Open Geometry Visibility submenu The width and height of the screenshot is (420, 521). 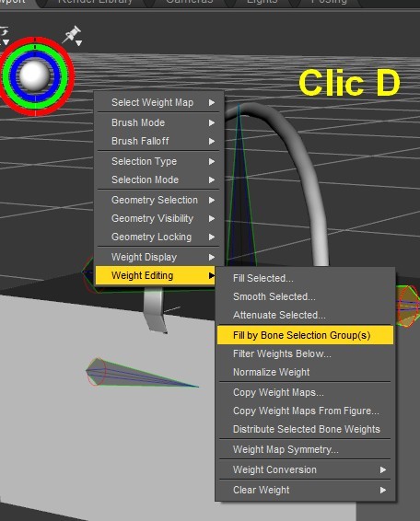pyautogui.click(x=157, y=218)
